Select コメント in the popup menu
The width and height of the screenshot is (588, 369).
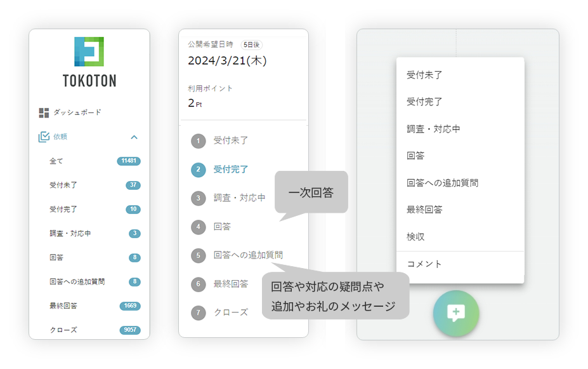(x=424, y=264)
